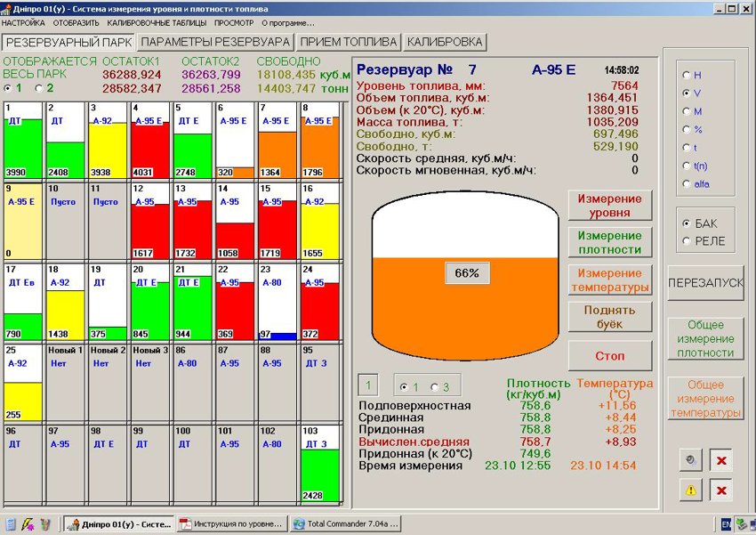The height and width of the screenshot is (535, 756).
Task: Select the % display mode radio button
Action: click(x=692, y=129)
